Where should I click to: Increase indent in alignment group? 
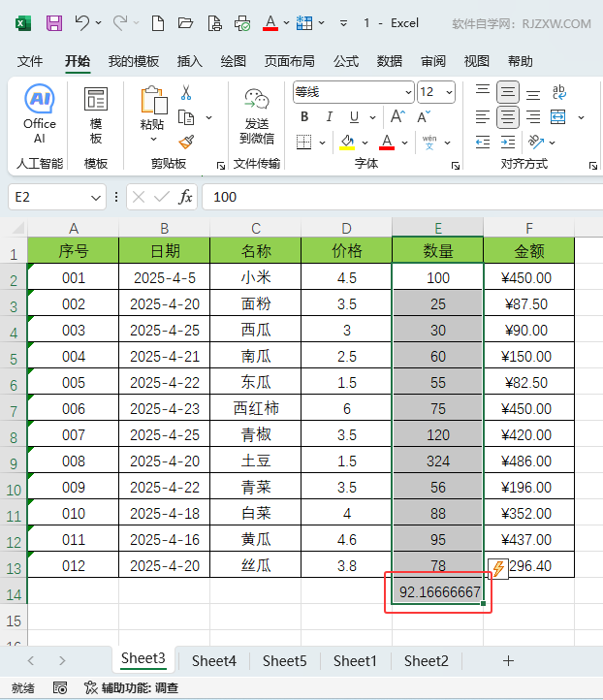[x=508, y=143]
